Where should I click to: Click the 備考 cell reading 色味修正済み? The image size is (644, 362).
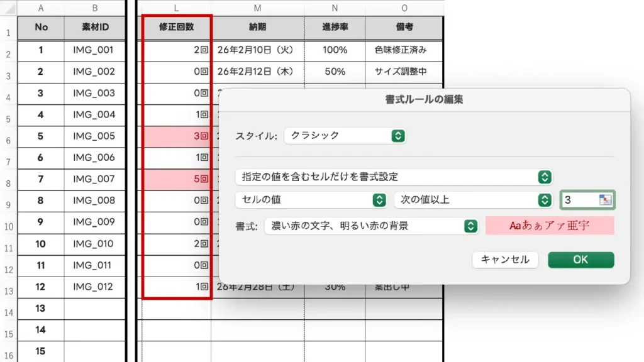pos(404,50)
